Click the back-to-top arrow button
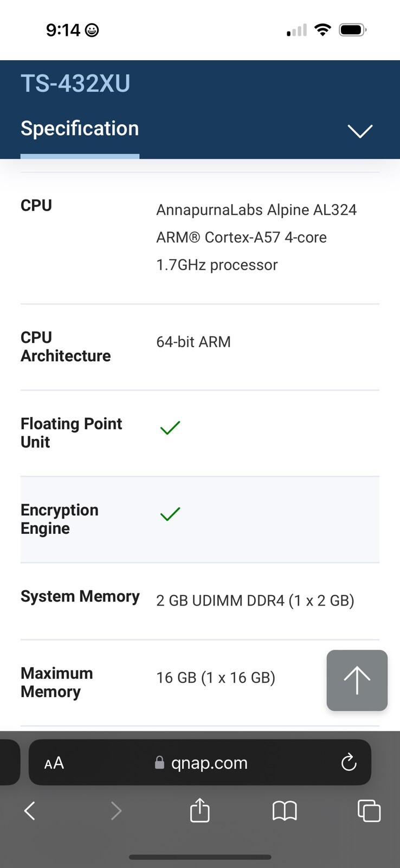Screen dimensions: 400x868 [357, 680]
